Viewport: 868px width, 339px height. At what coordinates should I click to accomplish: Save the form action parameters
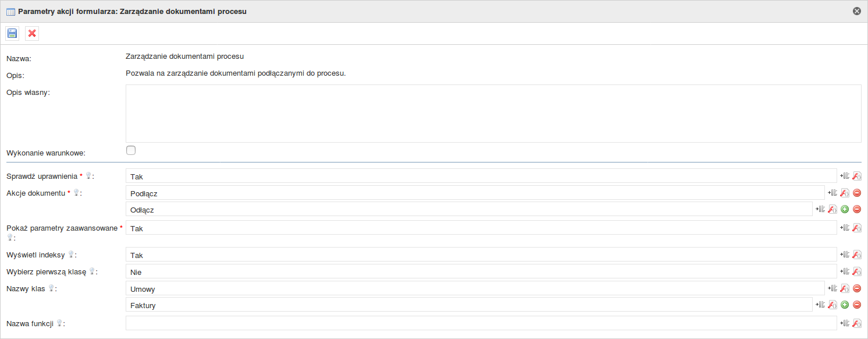(12, 33)
